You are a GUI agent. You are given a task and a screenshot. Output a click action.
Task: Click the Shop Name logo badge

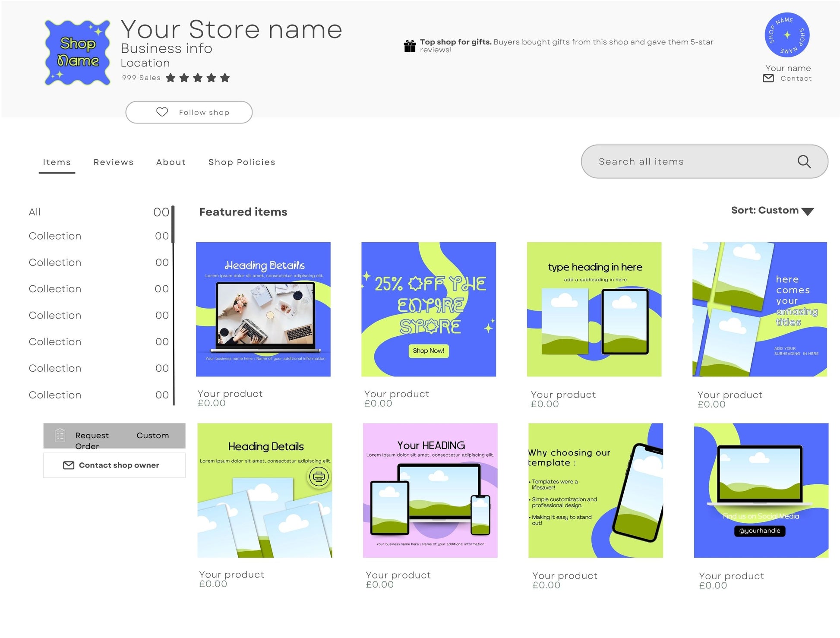[x=78, y=52]
